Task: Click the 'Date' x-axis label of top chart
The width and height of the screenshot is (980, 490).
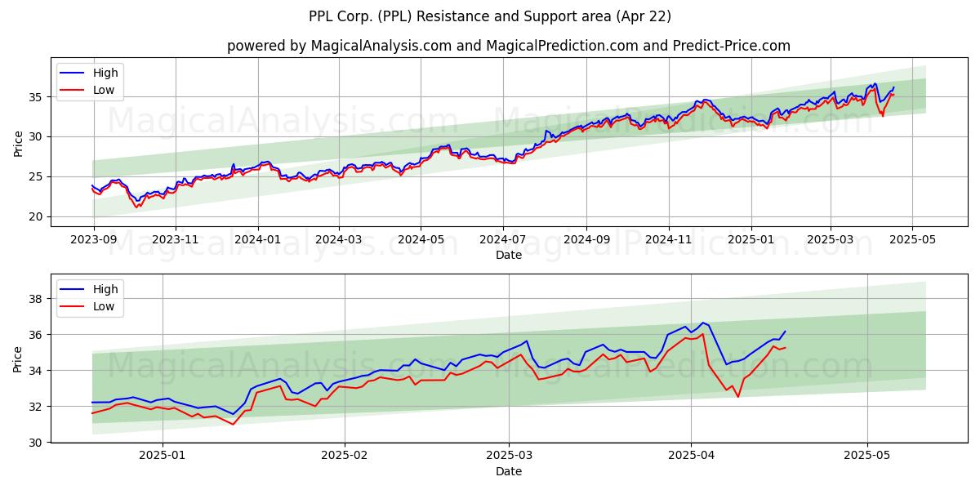Action: [509, 255]
